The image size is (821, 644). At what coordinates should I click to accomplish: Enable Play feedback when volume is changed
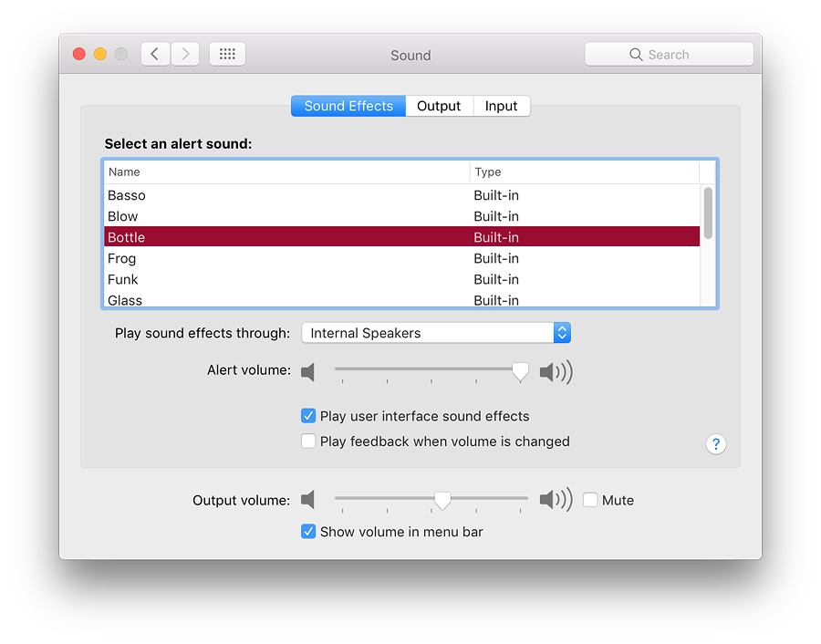pyautogui.click(x=308, y=441)
